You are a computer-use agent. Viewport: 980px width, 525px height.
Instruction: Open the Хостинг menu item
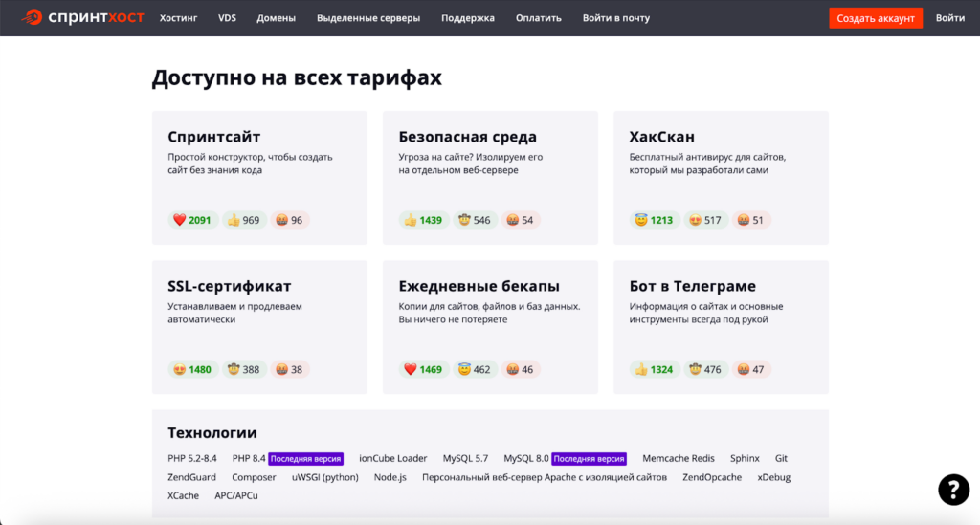pyautogui.click(x=178, y=18)
